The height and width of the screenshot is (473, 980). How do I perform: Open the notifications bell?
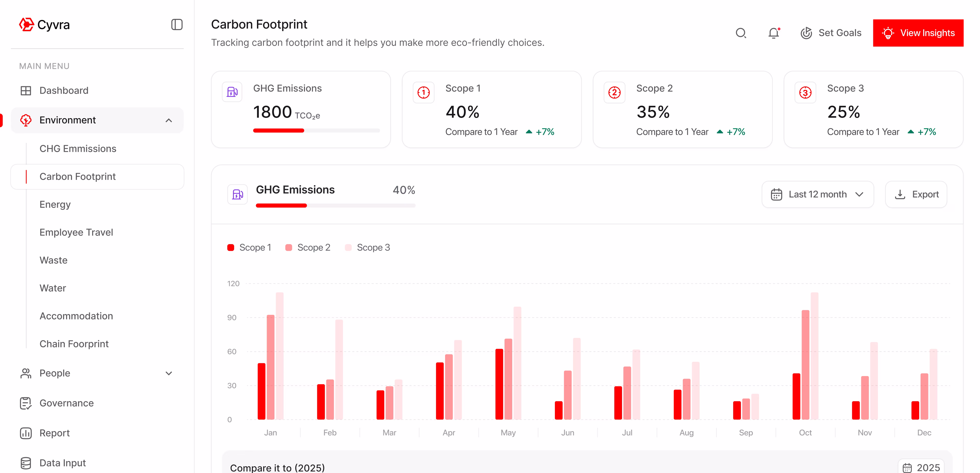coord(774,33)
